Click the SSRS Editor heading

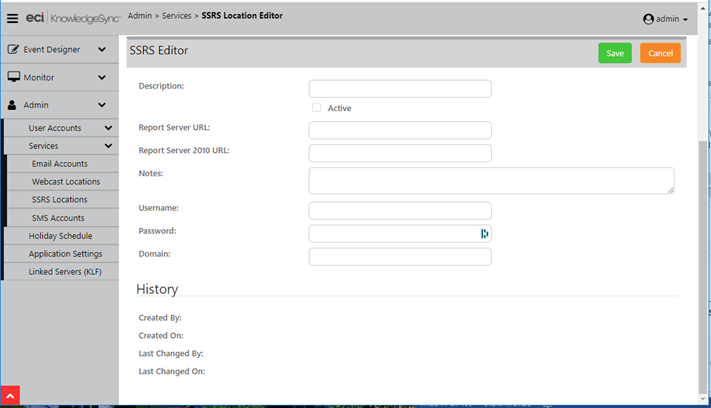159,50
